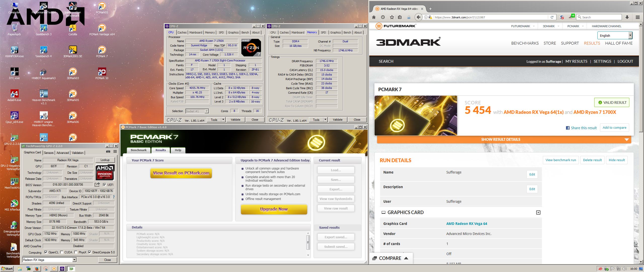Open Sensors tab in GPU-Z

(x=49, y=153)
